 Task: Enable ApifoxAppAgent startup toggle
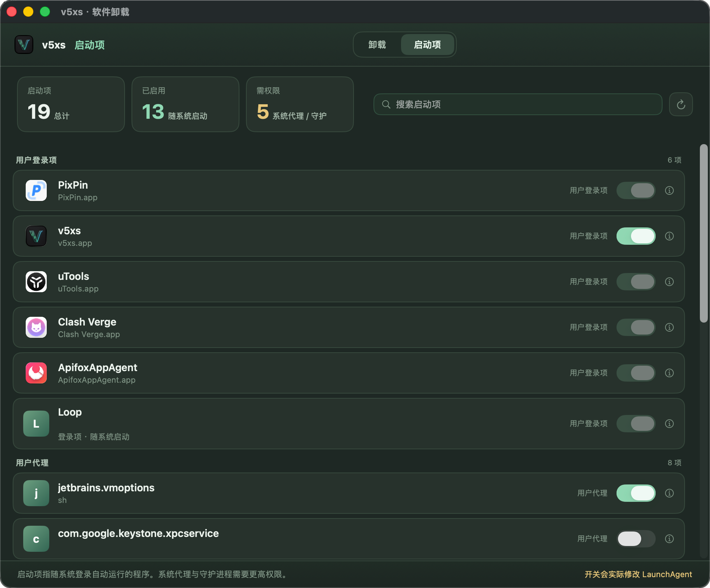[636, 373]
